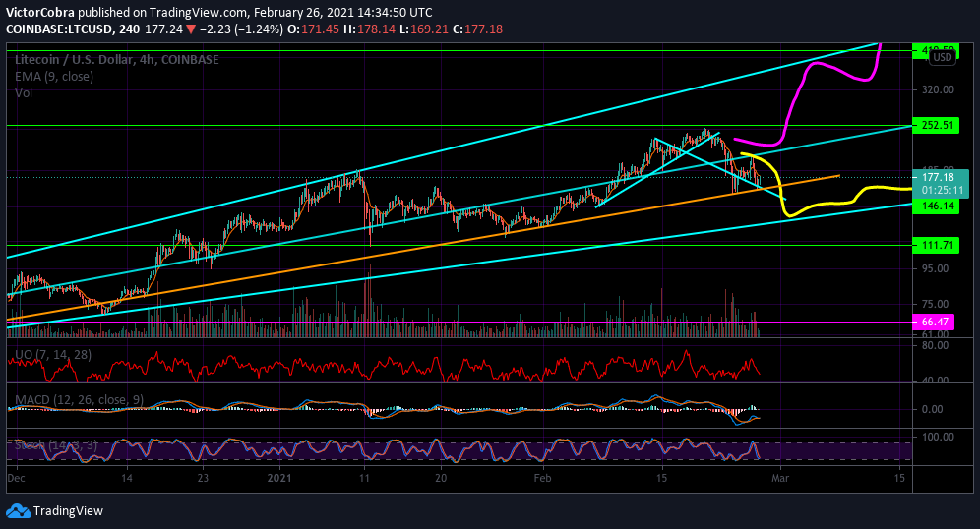Click the TradingView cloud logo icon

tap(18, 511)
